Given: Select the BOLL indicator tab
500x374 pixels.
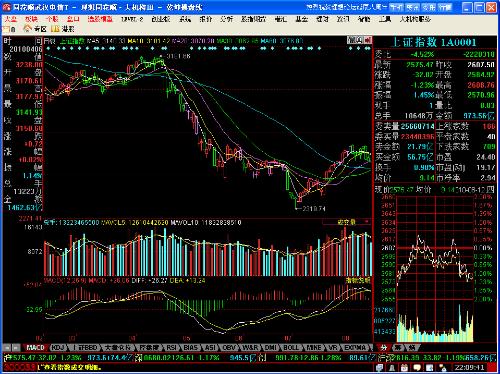Looking at the screenshot, I should pyautogui.click(x=291, y=348).
